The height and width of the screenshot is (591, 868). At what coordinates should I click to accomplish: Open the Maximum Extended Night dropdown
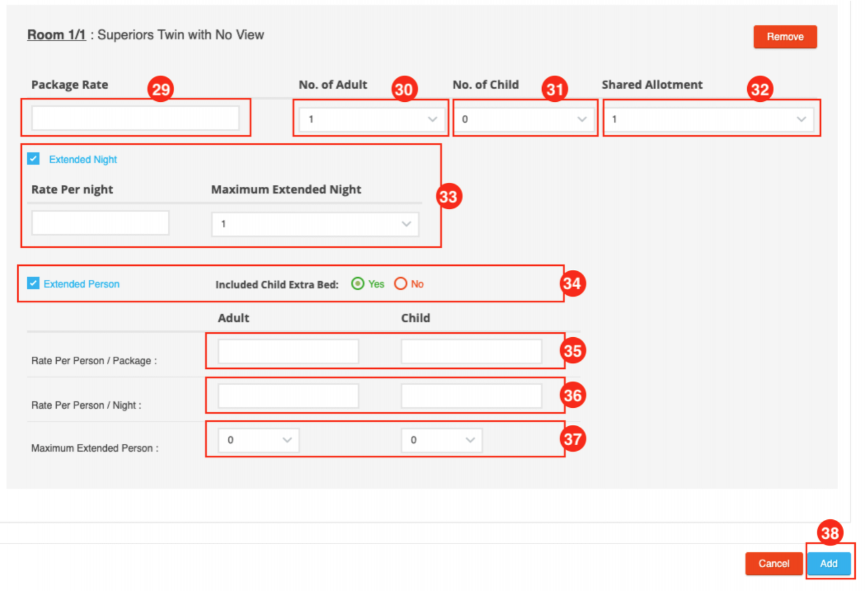click(314, 224)
